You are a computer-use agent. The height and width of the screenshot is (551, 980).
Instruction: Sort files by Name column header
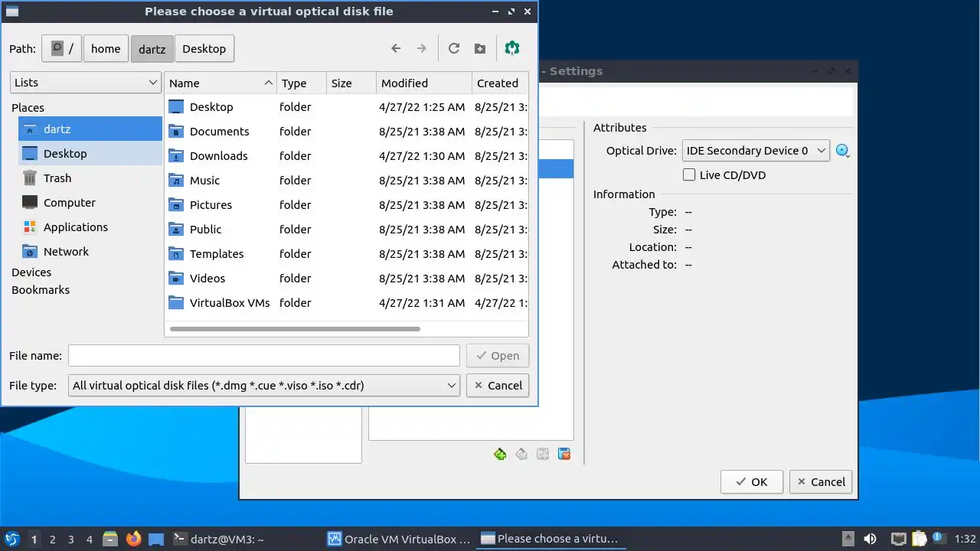tap(221, 83)
